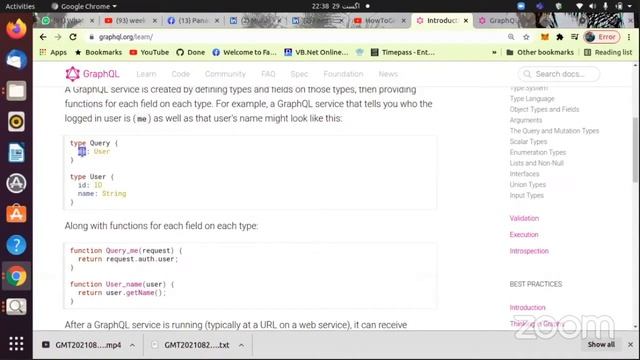Close the Introduction tab

click(466, 20)
